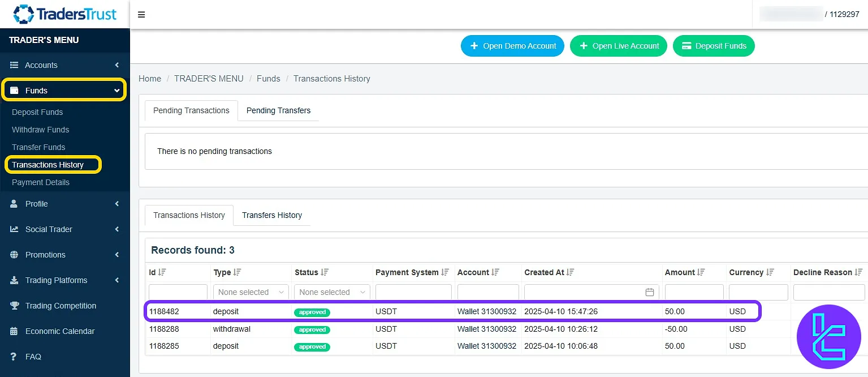Image resolution: width=868 pixels, height=377 pixels.
Task: Click the Payment System filter input
Action: pos(413,292)
